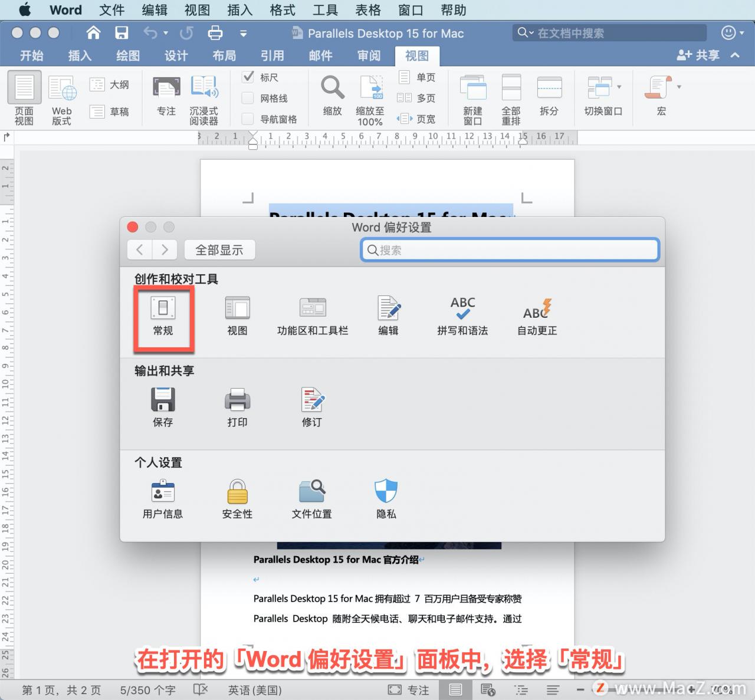755x700 pixels.
Task: Switch to print layout in status bar
Action: pyautogui.click(x=455, y=690)
